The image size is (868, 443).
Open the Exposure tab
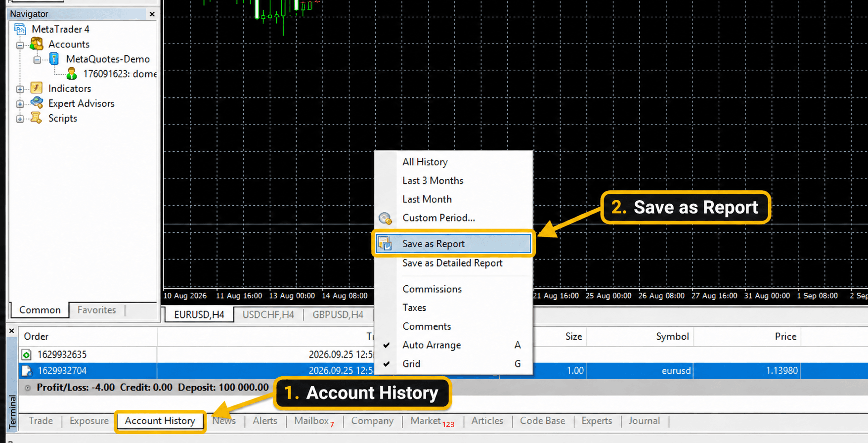point(89,421)
